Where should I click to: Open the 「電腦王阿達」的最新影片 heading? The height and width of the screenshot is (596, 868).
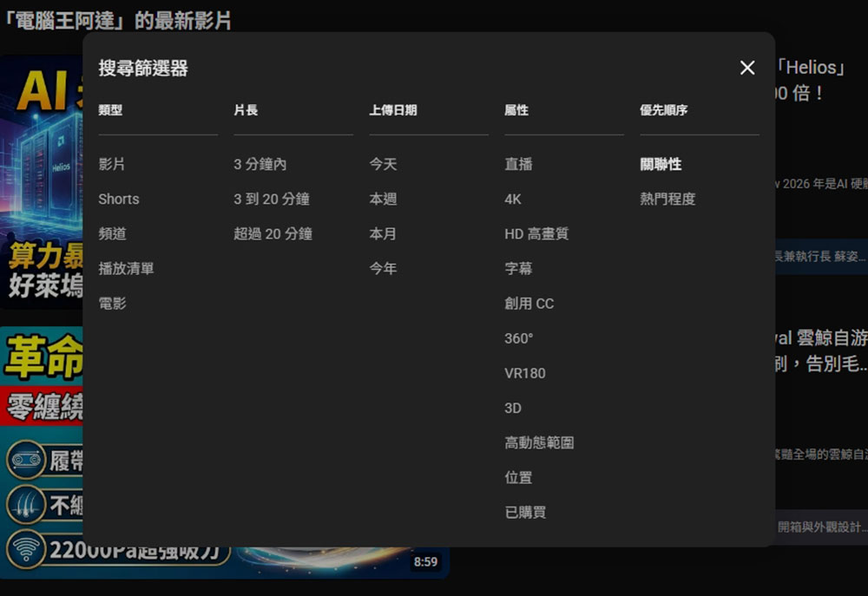tap(115, 21)
